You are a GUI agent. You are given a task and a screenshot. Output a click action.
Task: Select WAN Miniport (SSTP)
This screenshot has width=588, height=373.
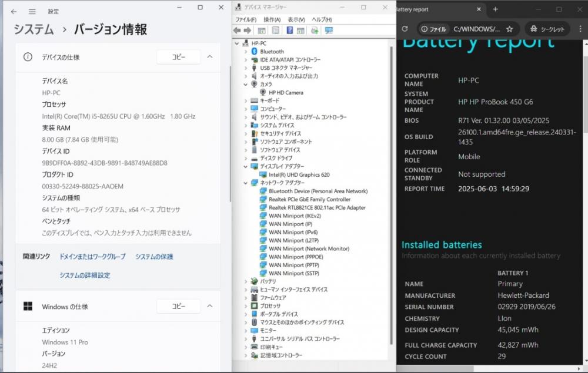(289, 273)
